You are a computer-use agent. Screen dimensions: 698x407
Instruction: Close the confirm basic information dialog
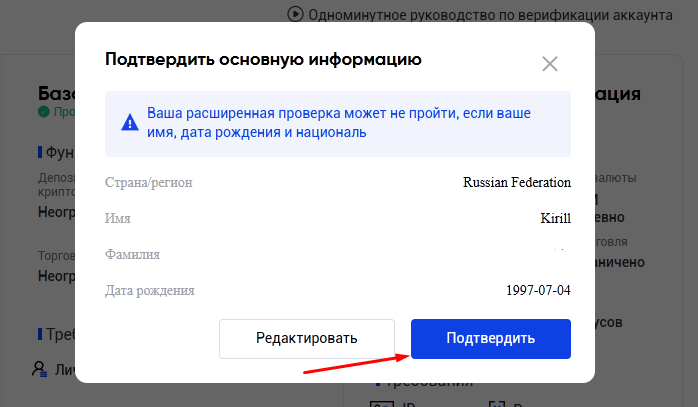550,64
